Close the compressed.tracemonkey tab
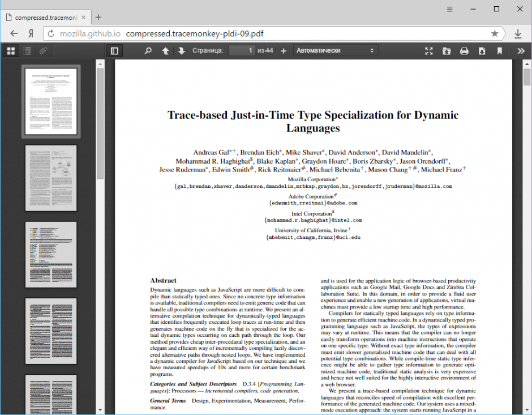Image resolution: width=532 pixels, height=415 pixels. click(83, 18)
